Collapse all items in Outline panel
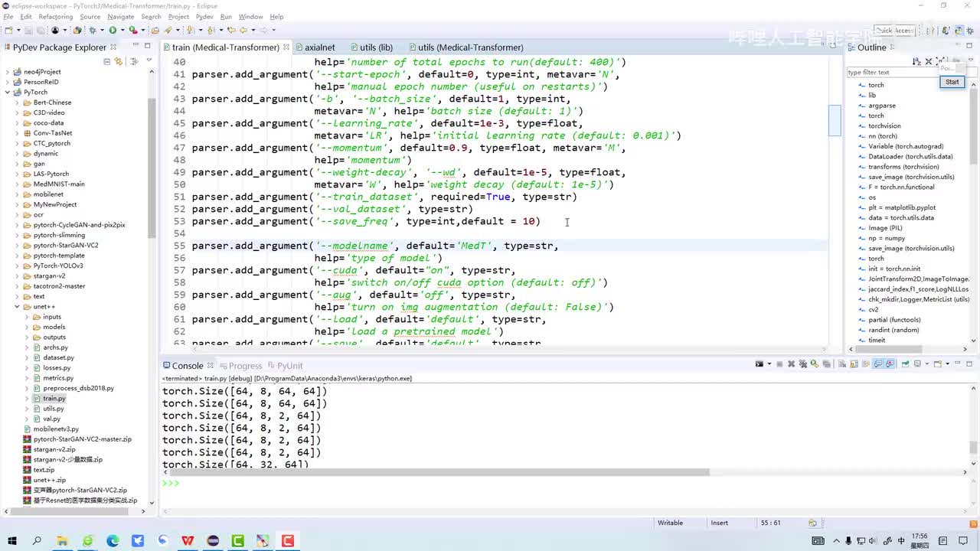The image size is (980, 551). 929,61
